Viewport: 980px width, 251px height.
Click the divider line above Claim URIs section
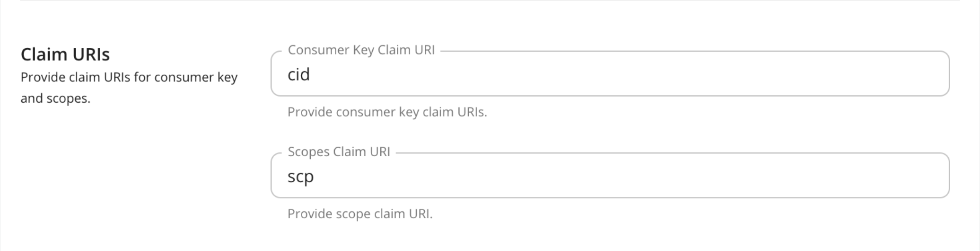[490, 1]
